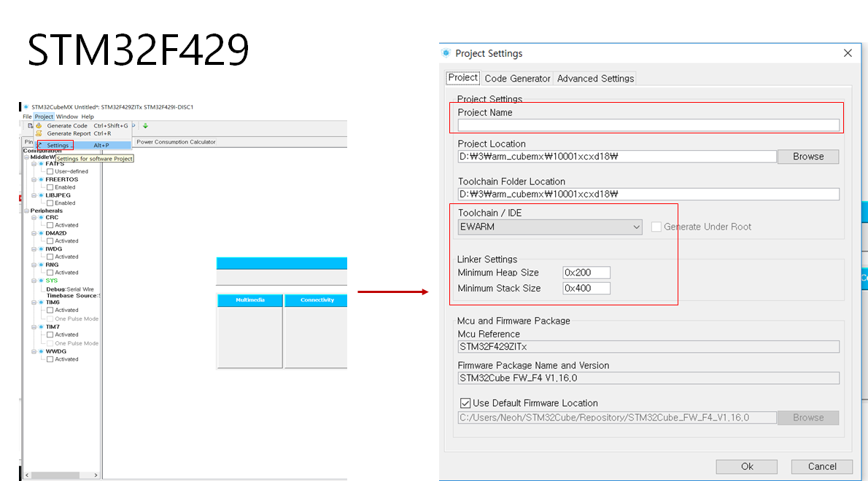Image resolution: width=868 pixels, height=481 pixels.
Task: Open the Project menu in STM32CubeMX
Action: pos(44,117)
